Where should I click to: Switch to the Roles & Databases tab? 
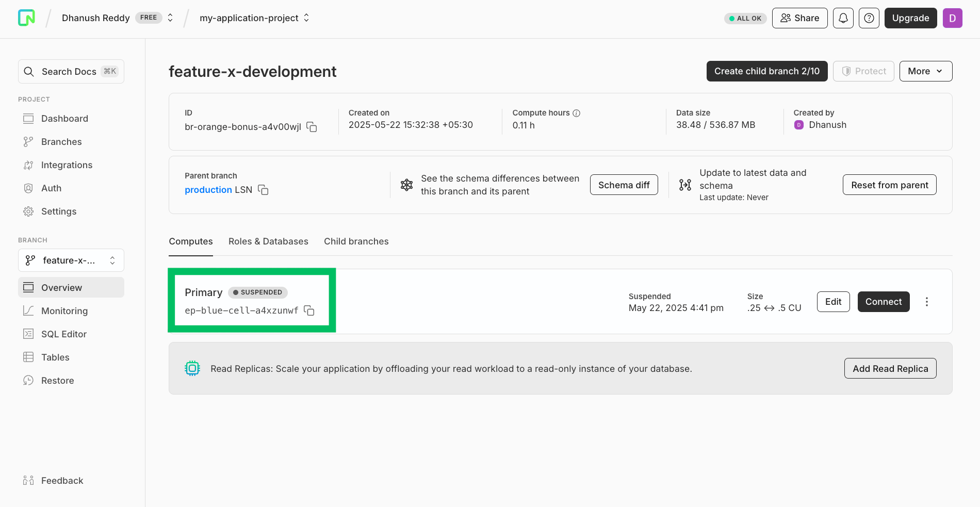(268, 241)
